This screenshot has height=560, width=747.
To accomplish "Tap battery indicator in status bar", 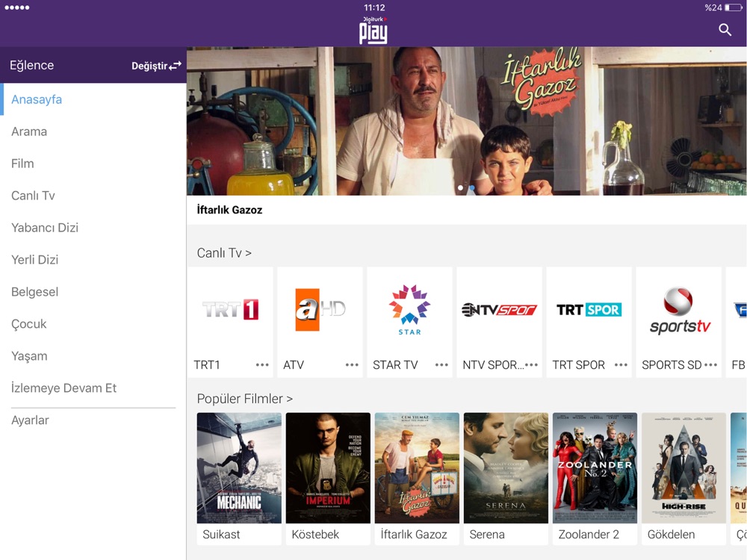I will 734,7.
